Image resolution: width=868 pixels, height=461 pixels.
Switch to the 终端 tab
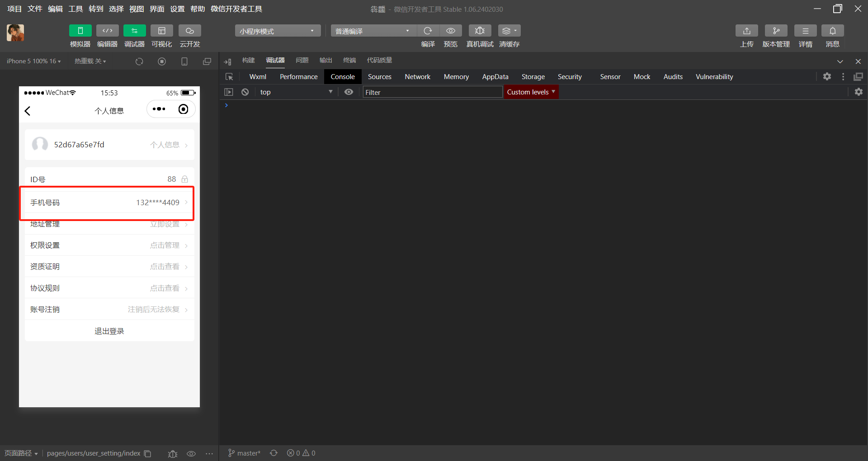tap(349, 60)
